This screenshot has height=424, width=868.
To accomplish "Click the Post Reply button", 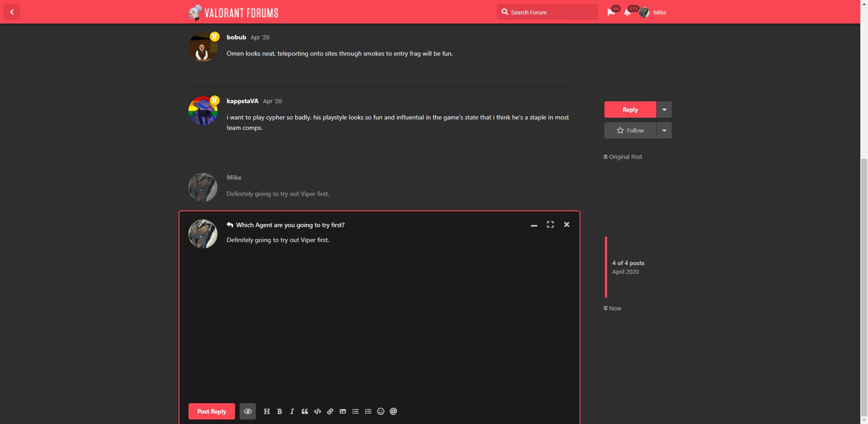I will tap(212, 411).
